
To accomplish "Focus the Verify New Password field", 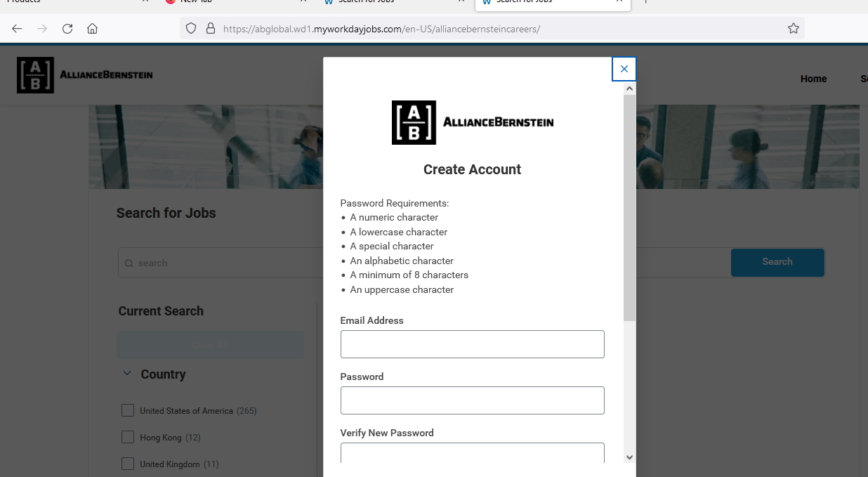I will (x=473, y=452).
